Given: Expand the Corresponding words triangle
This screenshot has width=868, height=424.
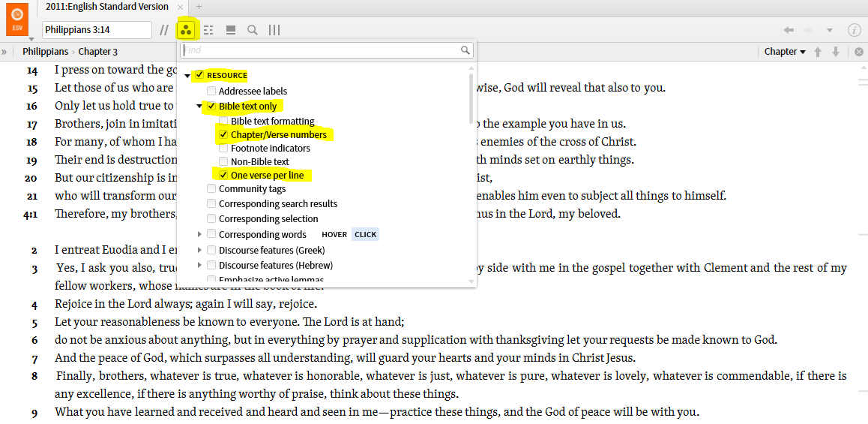Looking at the screenshot, I should (200, 234).
